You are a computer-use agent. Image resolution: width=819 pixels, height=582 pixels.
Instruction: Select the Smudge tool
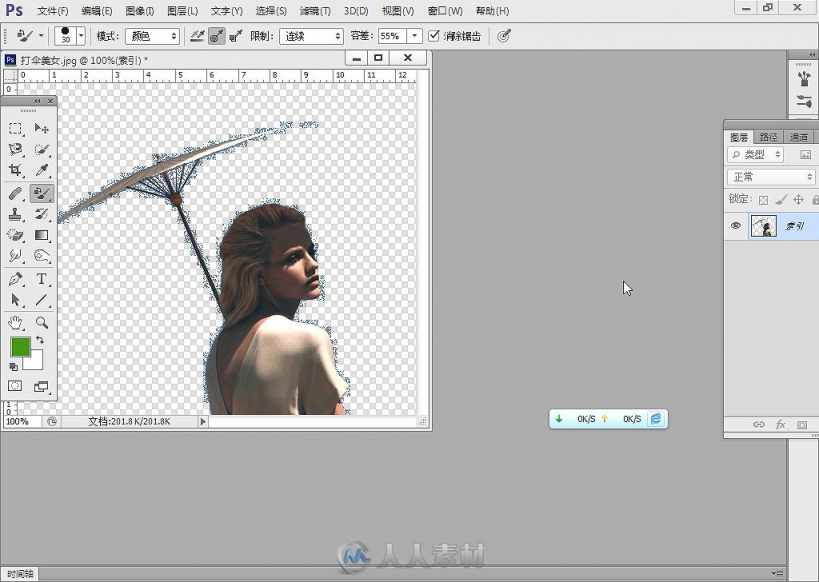tap(15, 256)
